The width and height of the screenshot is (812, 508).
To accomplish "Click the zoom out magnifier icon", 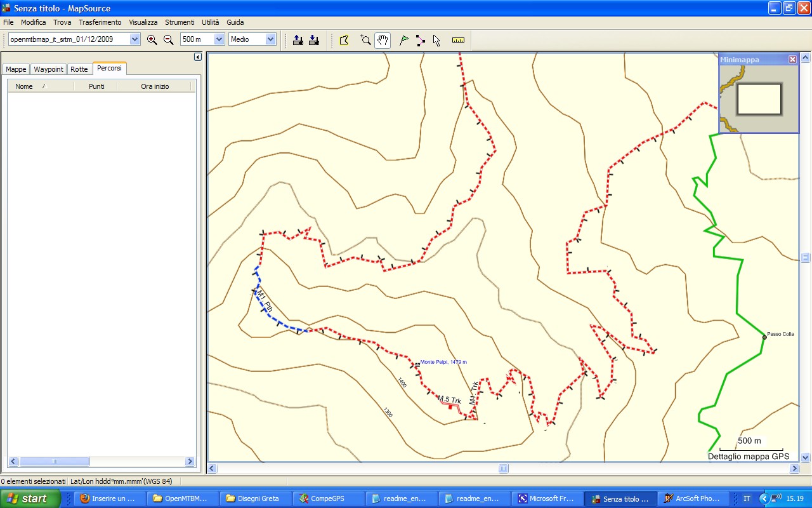I will click(169, 39).
